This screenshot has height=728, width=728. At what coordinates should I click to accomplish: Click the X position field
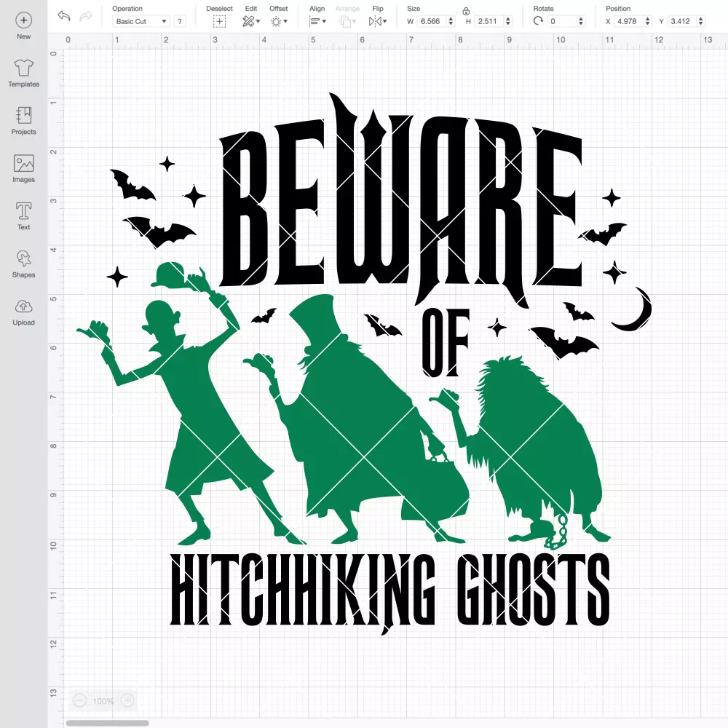(x=629, y=21)
